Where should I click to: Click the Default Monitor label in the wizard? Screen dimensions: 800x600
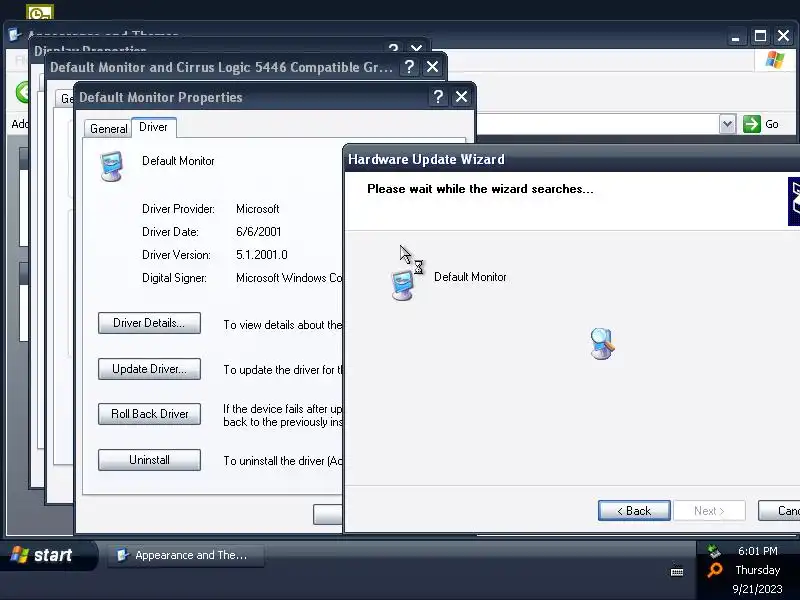(x=470, y=277)
